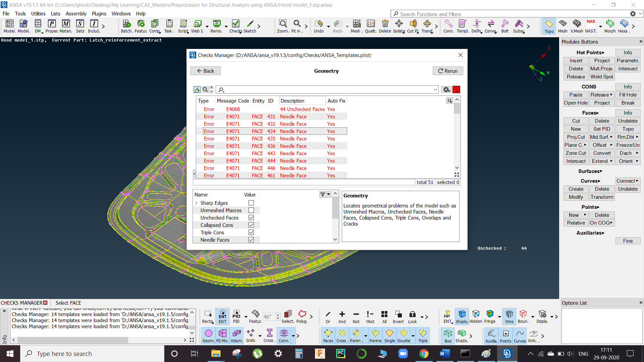Click the Isolate toolbar icon
644x362 pixels.
399,23
